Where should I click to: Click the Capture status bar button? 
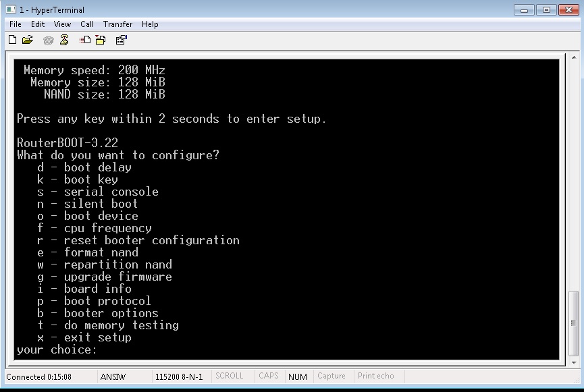click(x=331, y=376)
